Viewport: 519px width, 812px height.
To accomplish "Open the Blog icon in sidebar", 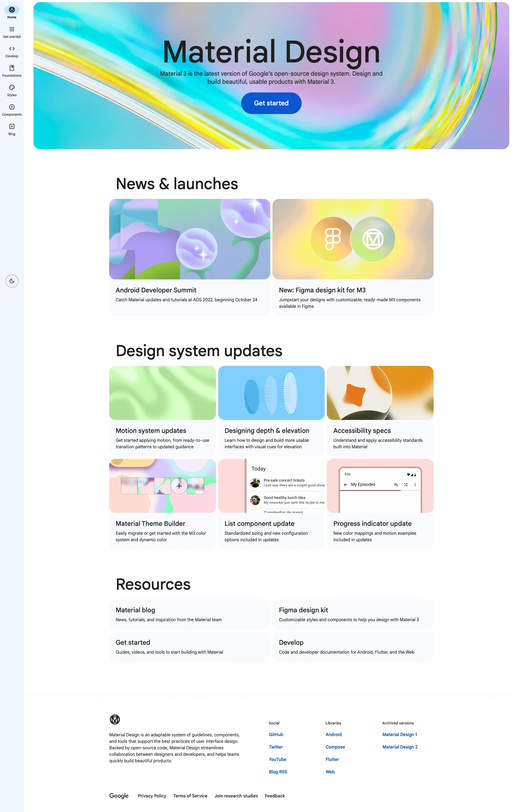I will point(12,126).
